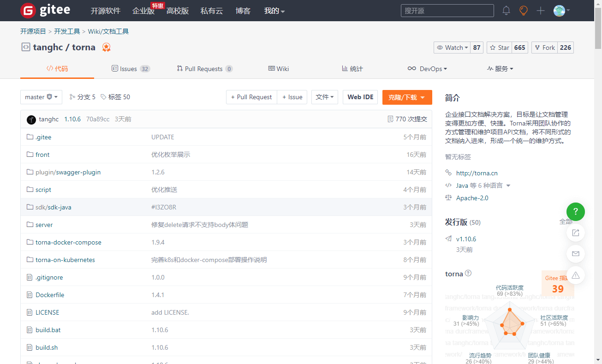
Task: Expand Java 等 6 种语言 language list
Action: pos(483,185)
